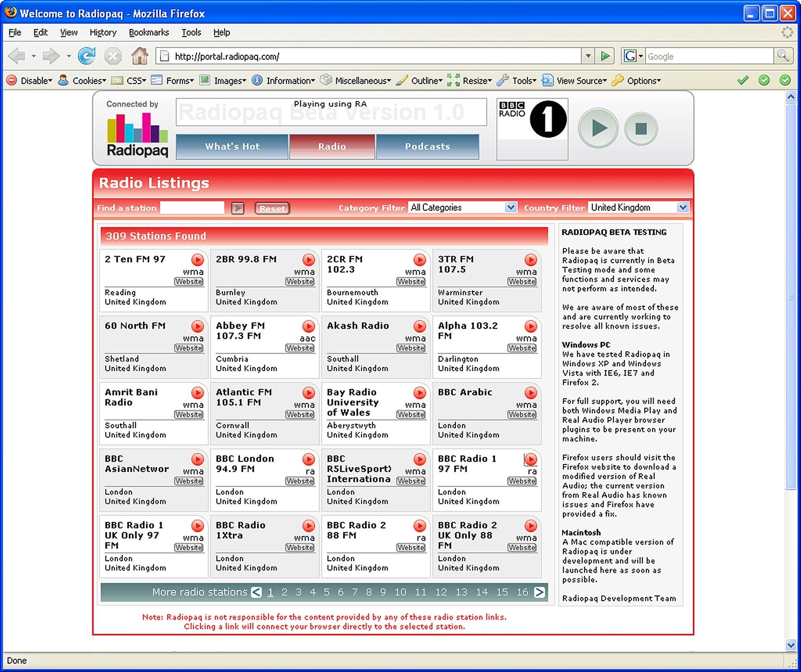The height and width of the screenshot is (672, 801).
Task: Reload the Radiopaq page
Action: (87, 55)
